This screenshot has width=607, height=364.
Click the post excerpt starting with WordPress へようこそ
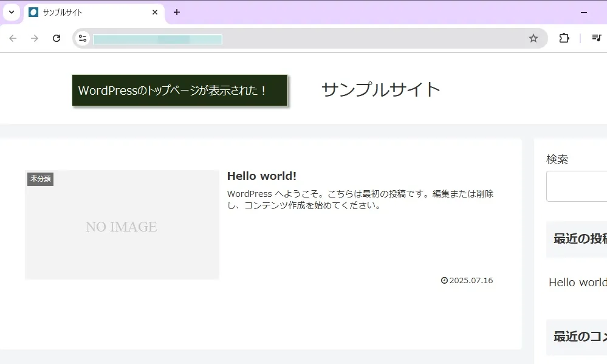(x=360, y=199)
